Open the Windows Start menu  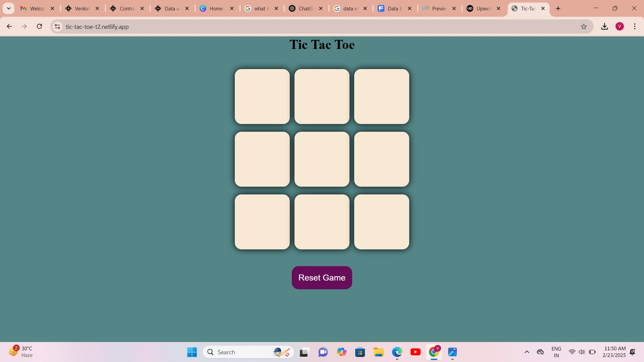coord(192,352)
